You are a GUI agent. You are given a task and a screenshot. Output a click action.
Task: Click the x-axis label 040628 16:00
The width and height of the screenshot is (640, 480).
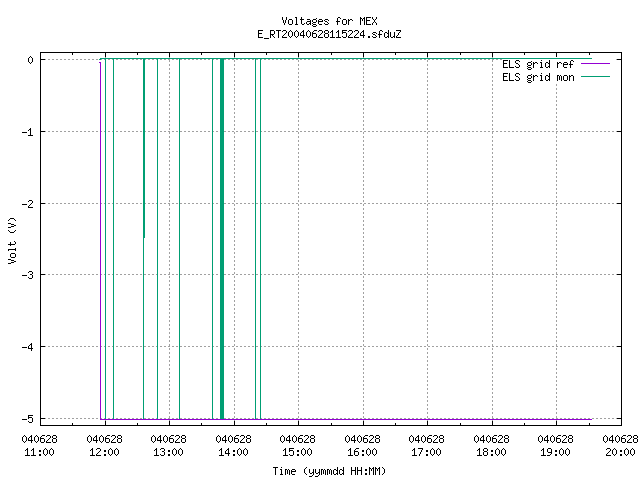tap(362, 446)
